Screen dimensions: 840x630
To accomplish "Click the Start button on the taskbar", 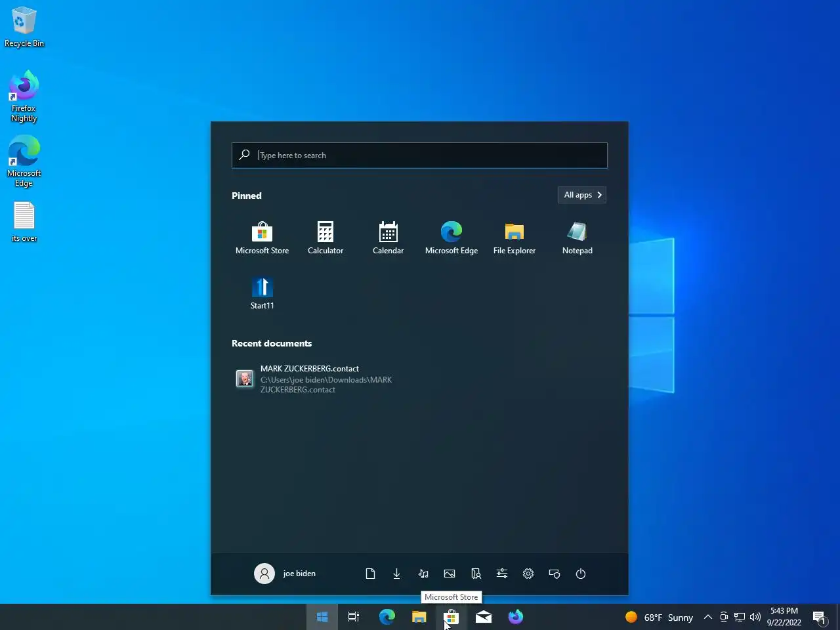I will coord(322,617).
